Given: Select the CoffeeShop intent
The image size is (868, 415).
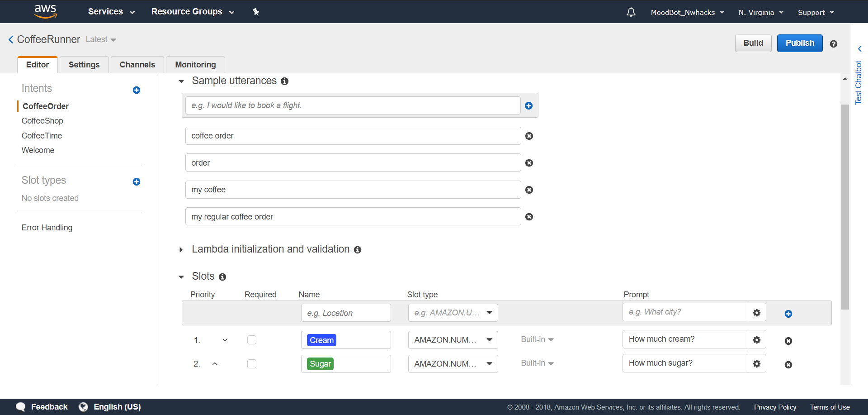Looking at the screenshot, I should (42, 121).
